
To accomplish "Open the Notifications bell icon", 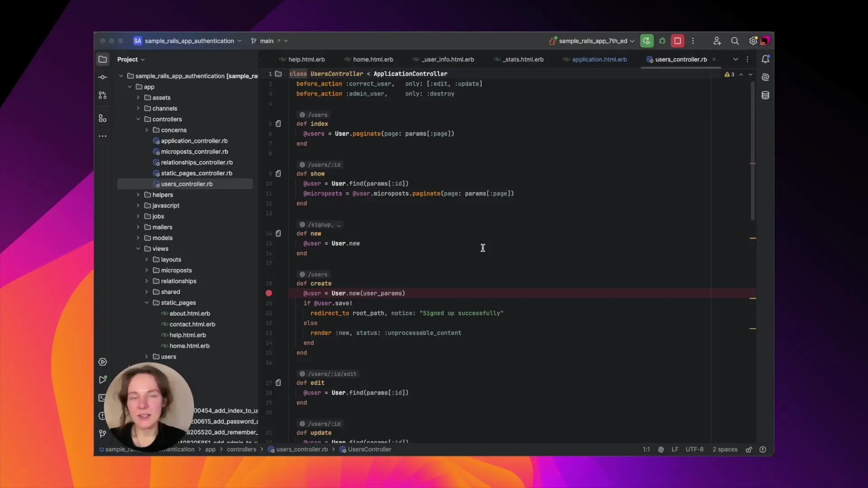I will [765, 59].
